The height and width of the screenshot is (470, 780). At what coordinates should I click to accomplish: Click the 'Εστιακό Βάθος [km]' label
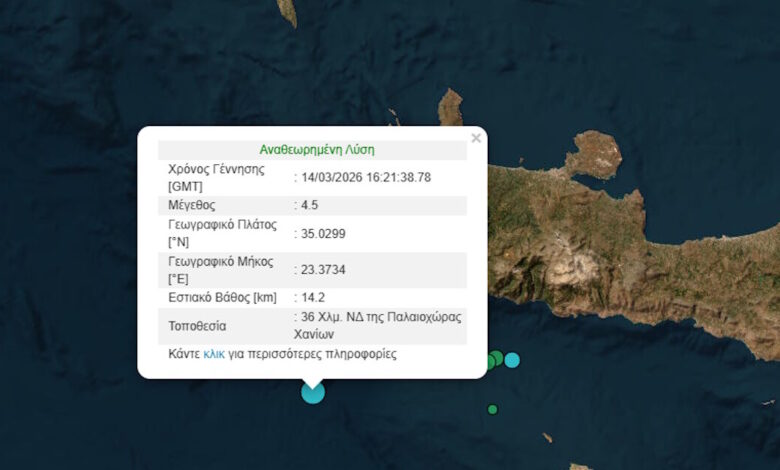pyautogui.click(x=222, y=297)
